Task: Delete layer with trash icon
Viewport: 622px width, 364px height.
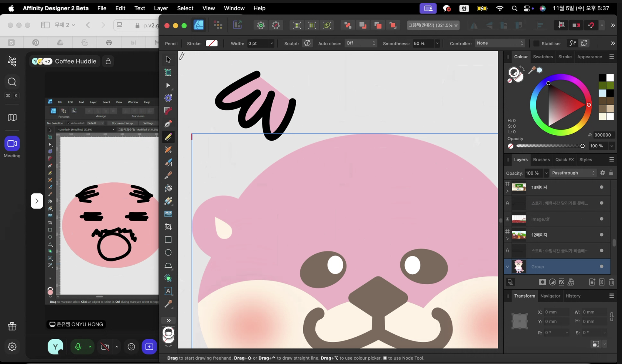Action: point(612,282)
